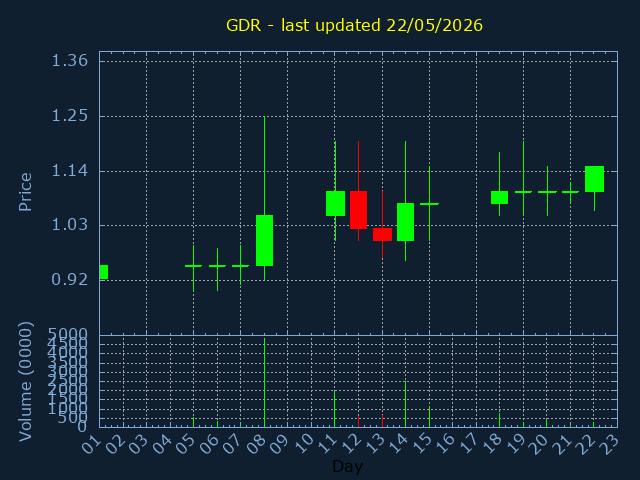The width and height of the screenshot is (640, 480).
Task: Select the doji candlestick on day 15
Action: click(x=429, y=204)
